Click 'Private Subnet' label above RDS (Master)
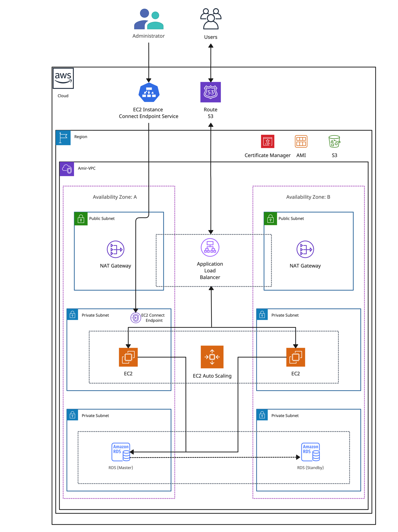 point(95,416)
